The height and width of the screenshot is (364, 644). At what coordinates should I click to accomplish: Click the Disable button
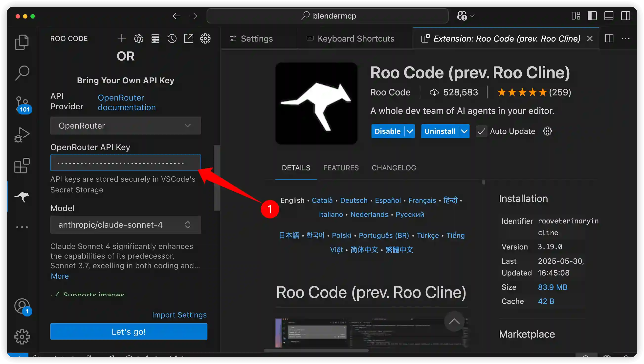(x=387, y=131)
